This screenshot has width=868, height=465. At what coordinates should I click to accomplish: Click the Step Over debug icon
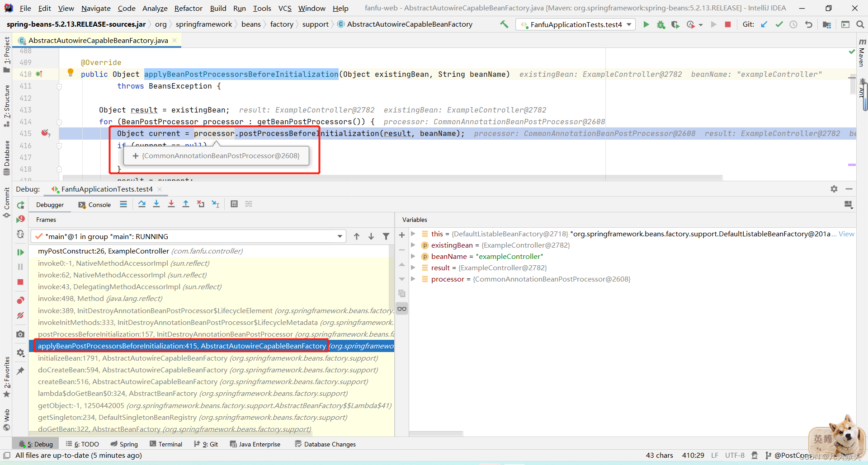point(142,204)
